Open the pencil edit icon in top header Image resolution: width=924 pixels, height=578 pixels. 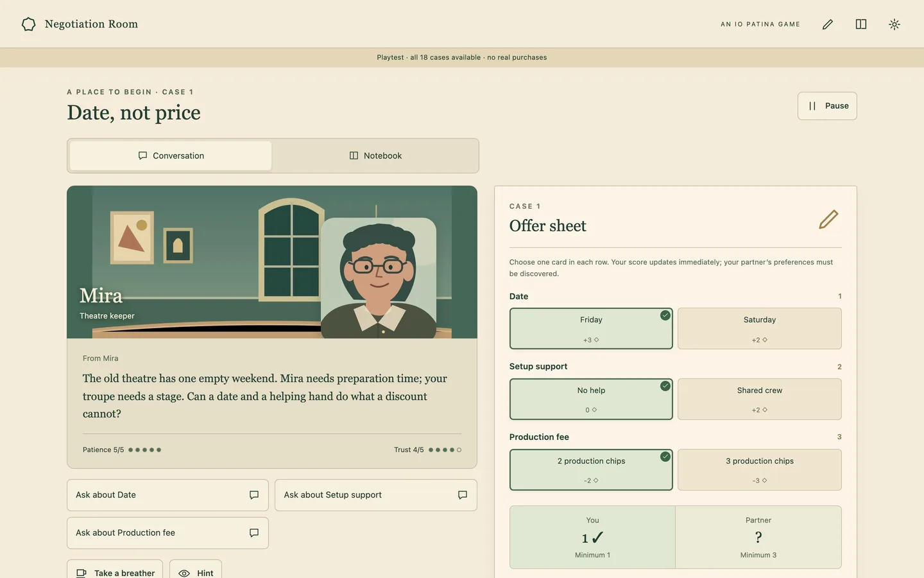828,24
